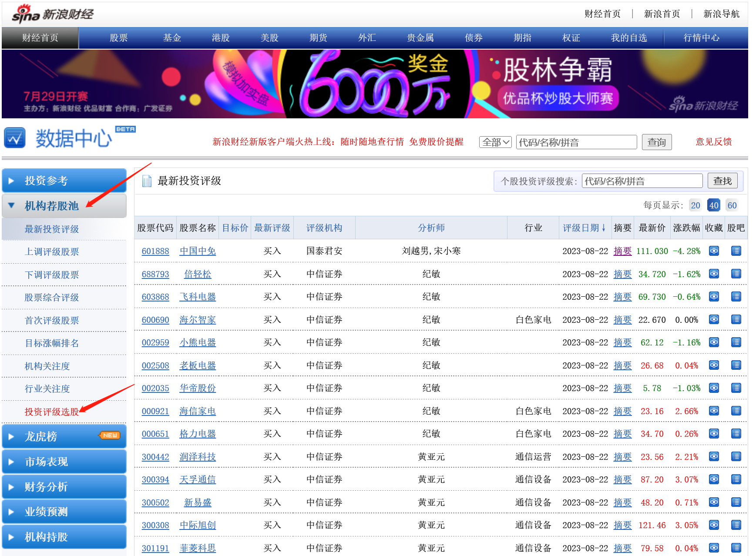
Task: Click 收藏 icon for 小熊电器
Action: (x=714, y=342)
